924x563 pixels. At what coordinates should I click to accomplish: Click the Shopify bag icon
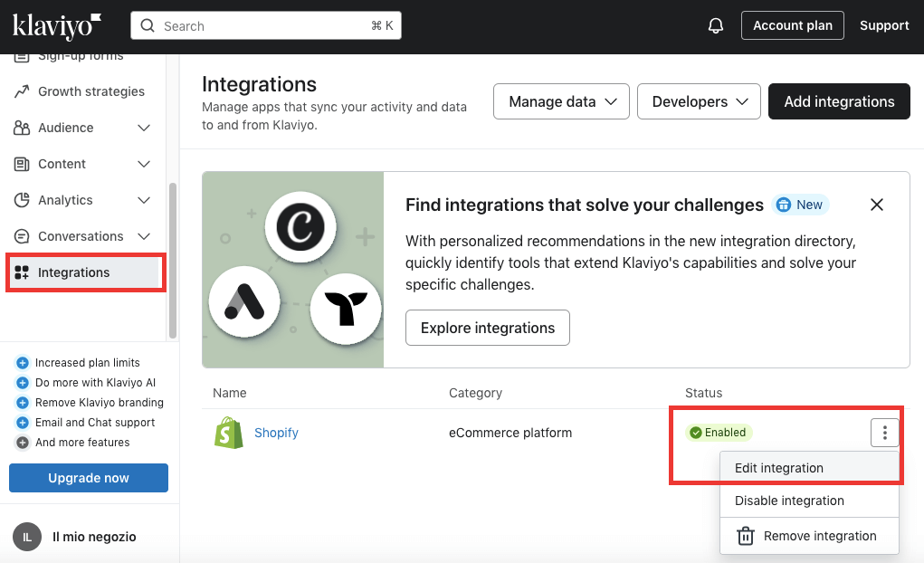pos(229,433)
